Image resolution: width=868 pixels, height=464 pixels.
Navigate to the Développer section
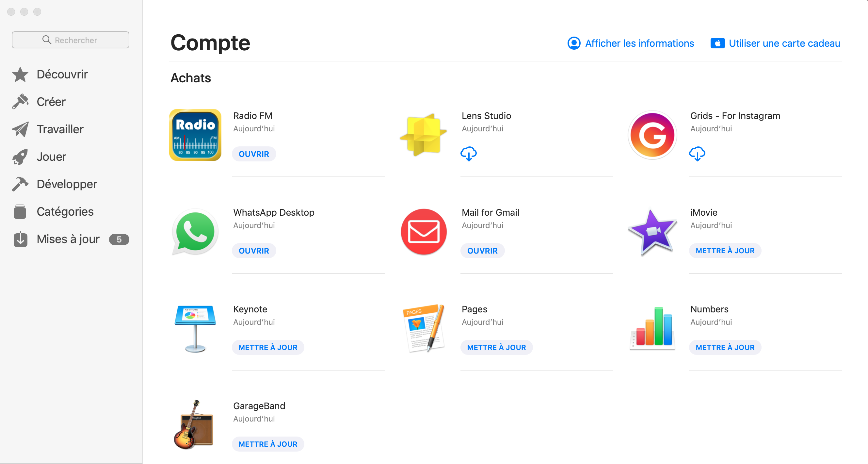tap(67, 184)
